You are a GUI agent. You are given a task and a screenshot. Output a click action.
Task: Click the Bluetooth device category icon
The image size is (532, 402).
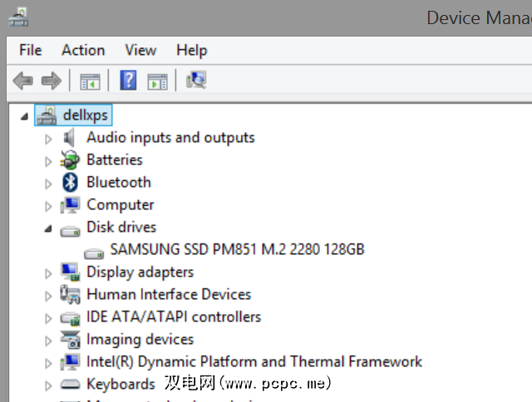coord(71,183)
